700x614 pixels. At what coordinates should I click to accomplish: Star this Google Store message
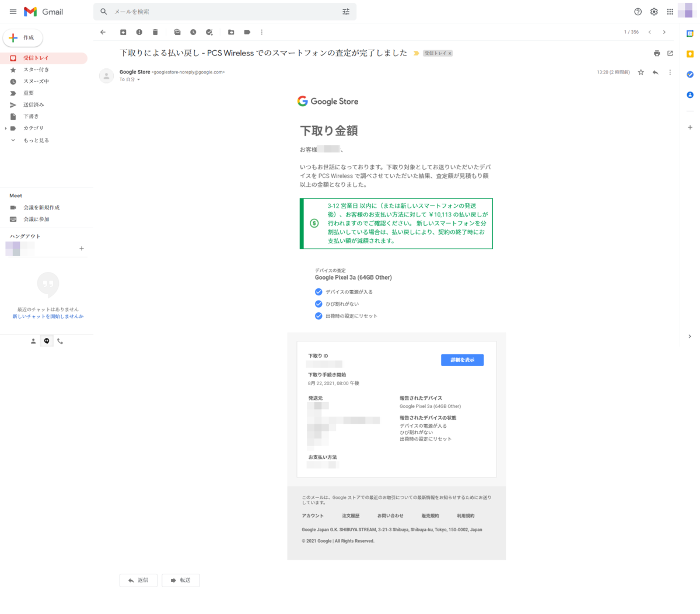point(641,72)
